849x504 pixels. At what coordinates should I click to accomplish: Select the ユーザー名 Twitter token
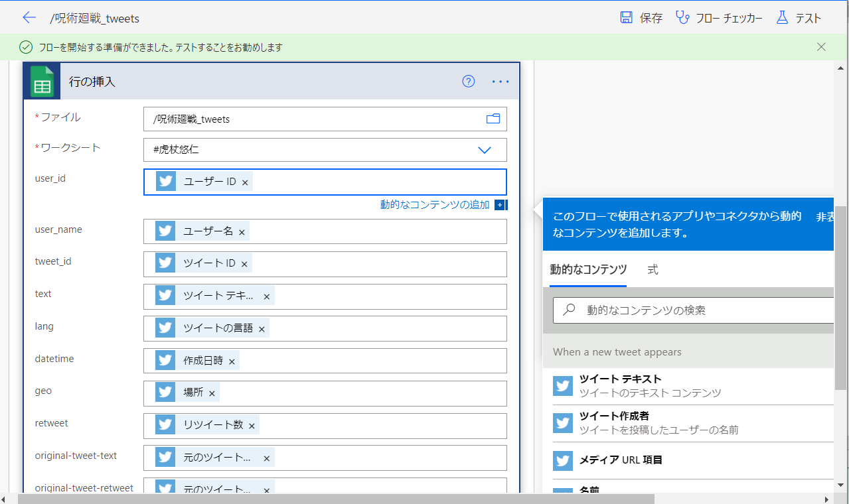click(x=202, y=231)
